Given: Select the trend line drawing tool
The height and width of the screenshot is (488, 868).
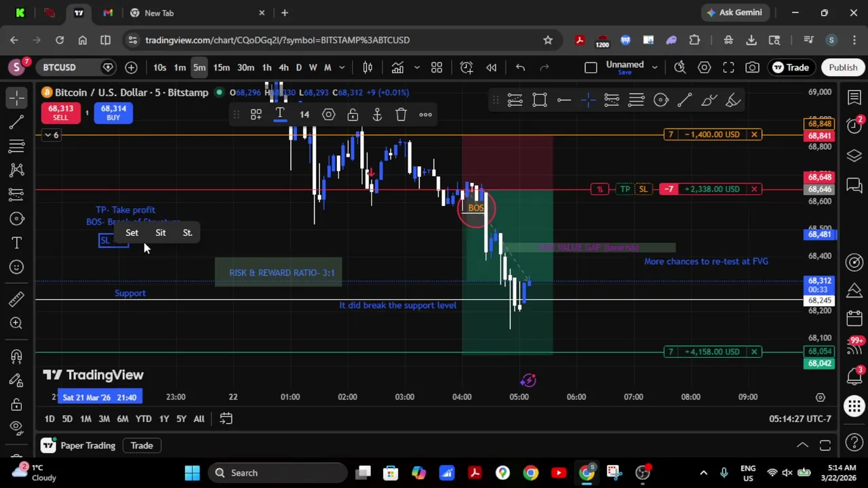Looking at the screenshot, I should coord(17,122).
